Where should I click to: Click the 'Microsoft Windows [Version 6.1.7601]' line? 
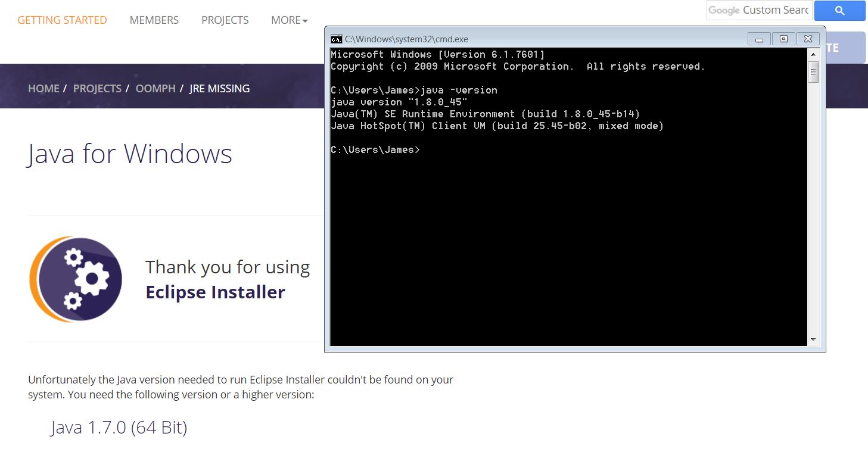(438, 55)
